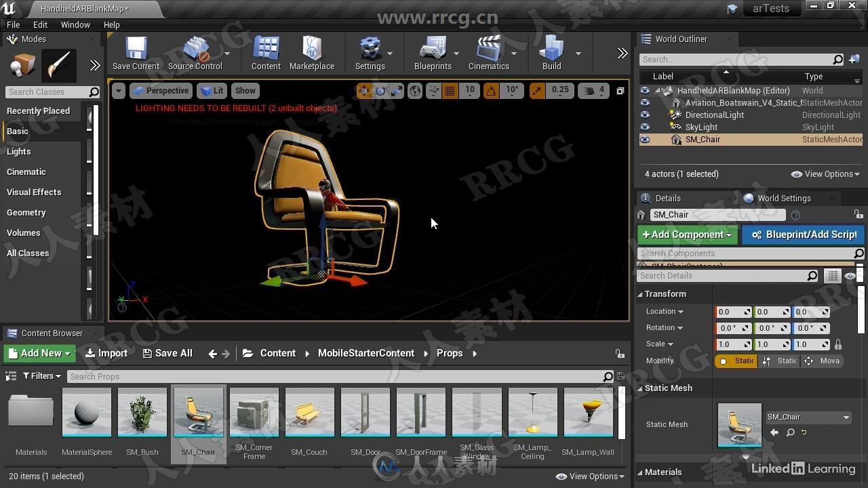Click the Content Browser lock icon

(620, 353)
